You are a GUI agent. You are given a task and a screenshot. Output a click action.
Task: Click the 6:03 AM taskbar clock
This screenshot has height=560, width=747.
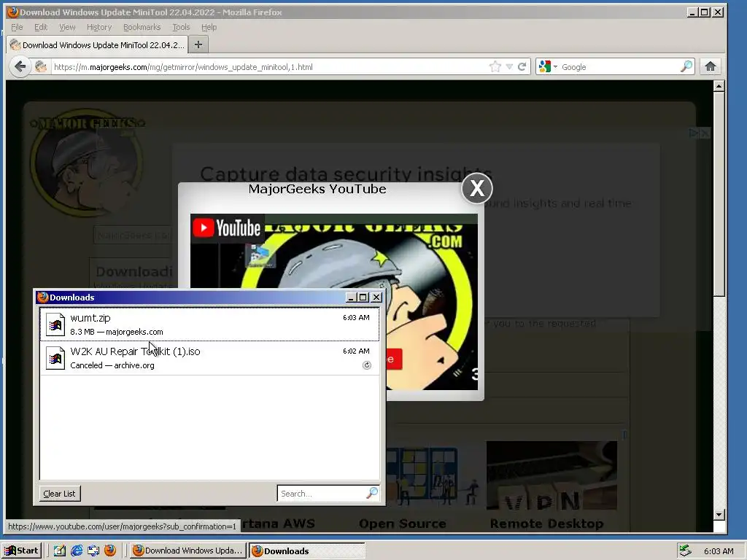719,551
